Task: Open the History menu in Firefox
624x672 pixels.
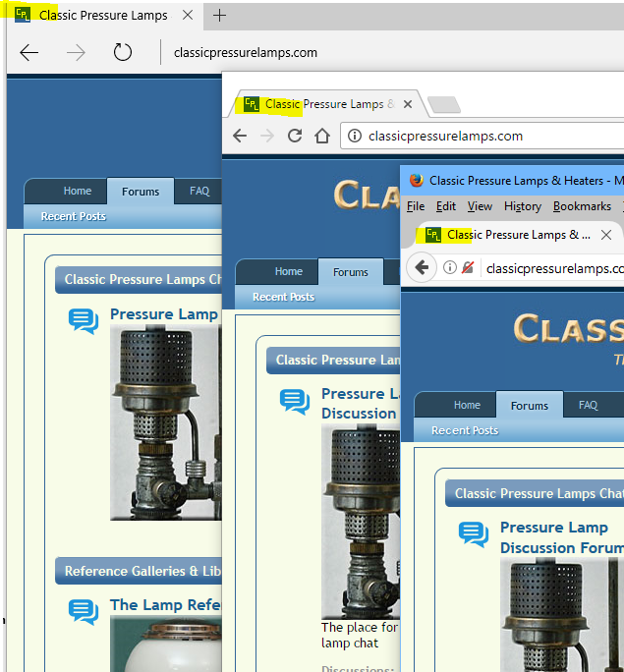Action: 522,206
